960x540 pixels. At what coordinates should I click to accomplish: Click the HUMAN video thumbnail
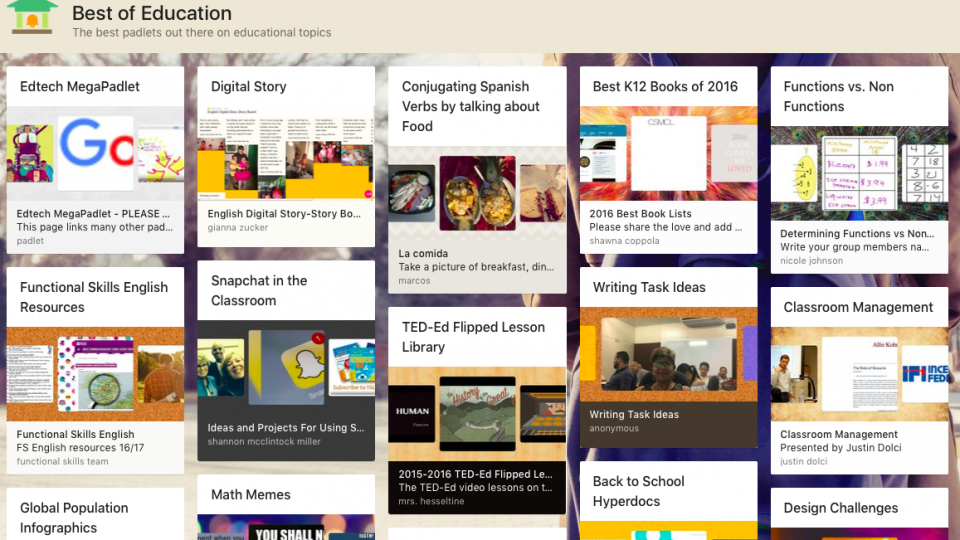pos(411,414)
